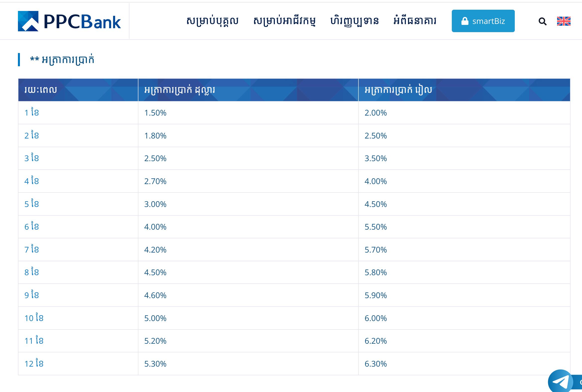
Task: Click the '6 ខែ' term cell
Action: click(x=31, y=227)
